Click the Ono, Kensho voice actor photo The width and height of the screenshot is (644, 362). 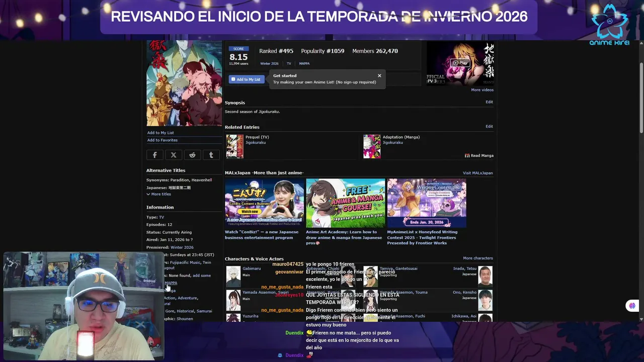pos(485,300)
